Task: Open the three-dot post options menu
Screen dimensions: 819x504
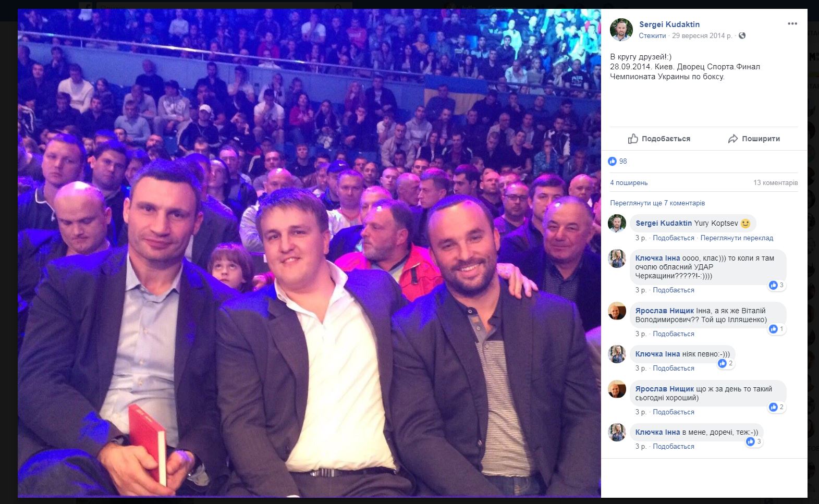Action: 792,23
